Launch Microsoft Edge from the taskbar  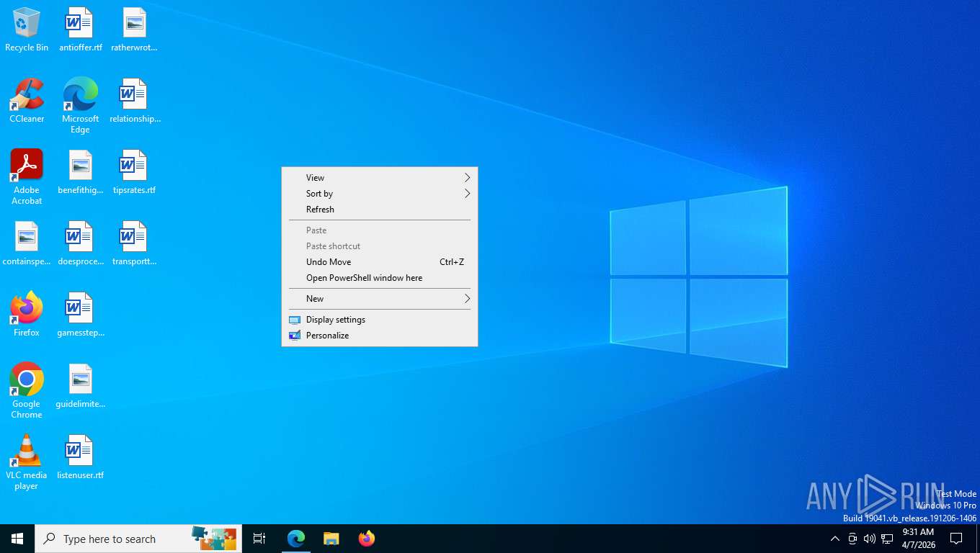point(296,539)
